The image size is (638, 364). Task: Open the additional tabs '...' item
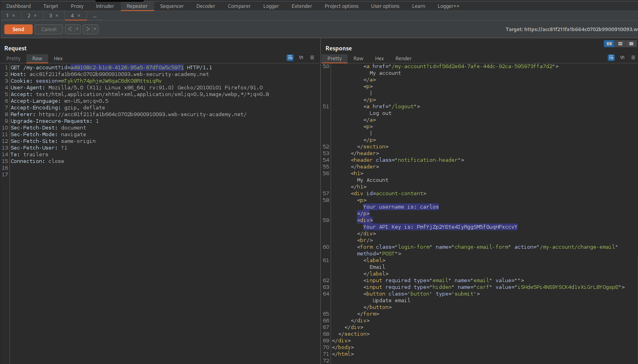pos(94,16)
